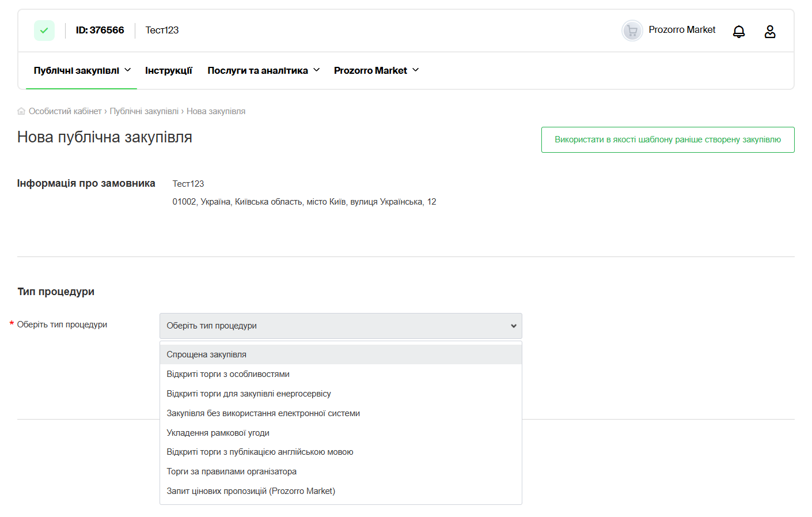Collapse the procedure type select box
This screenshot has height=517, width=812.
tap(340, 326)
